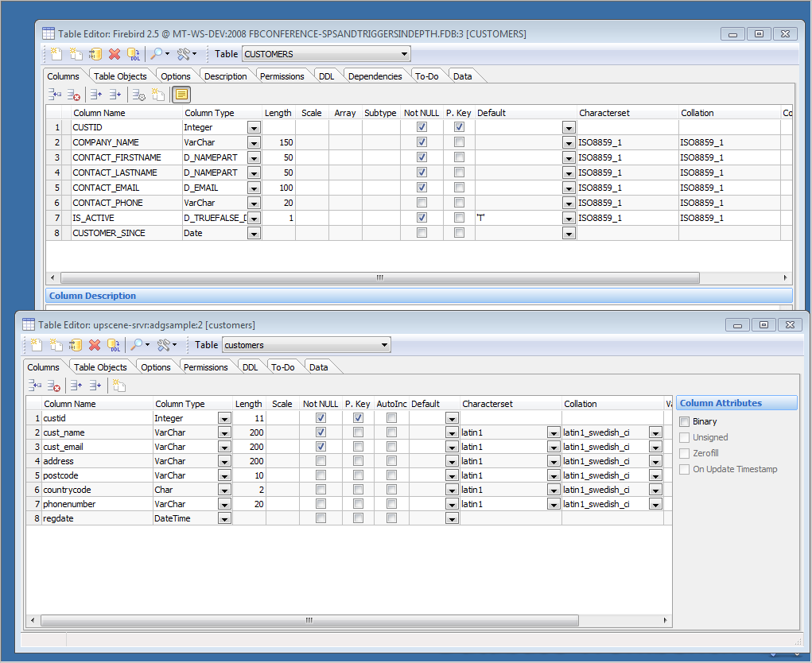Open Collation dropdown for cust_name
The width and height of the screenshot is (812, 663).
point(654,432)
